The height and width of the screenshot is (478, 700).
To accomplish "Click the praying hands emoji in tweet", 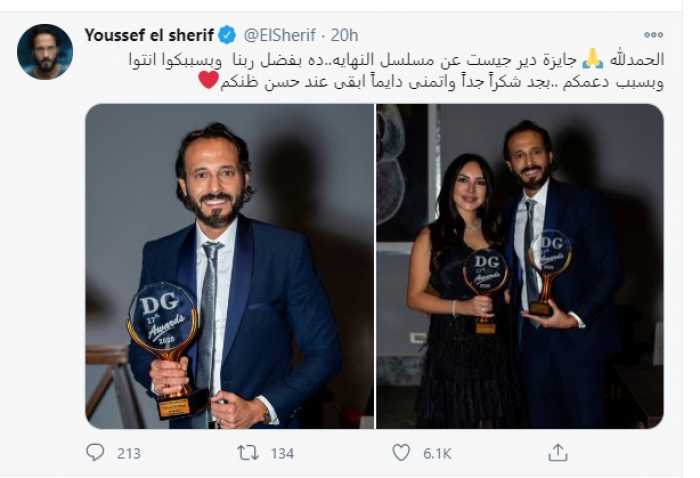I will click(x=593, y=59).
